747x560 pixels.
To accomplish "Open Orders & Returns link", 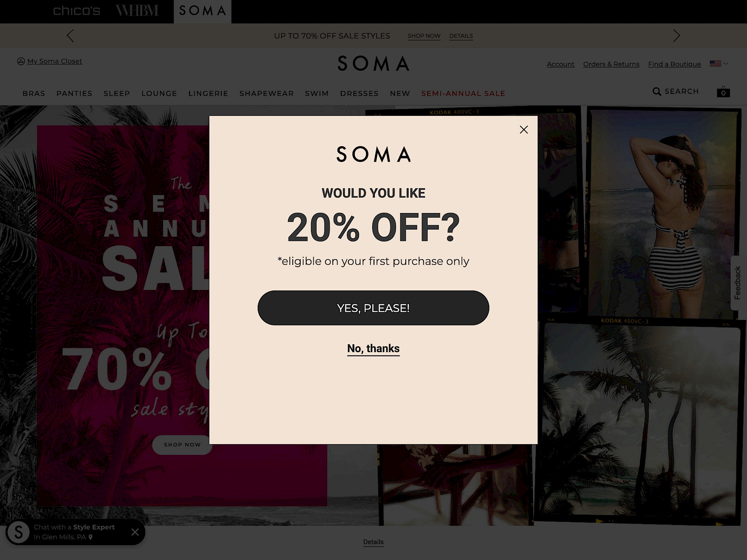I will [x=611, y=64].
